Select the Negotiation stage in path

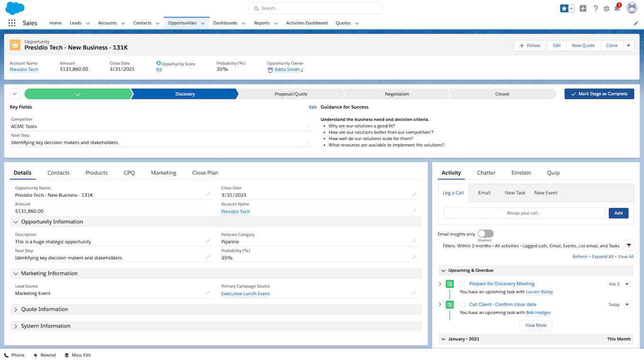[397, 94]
